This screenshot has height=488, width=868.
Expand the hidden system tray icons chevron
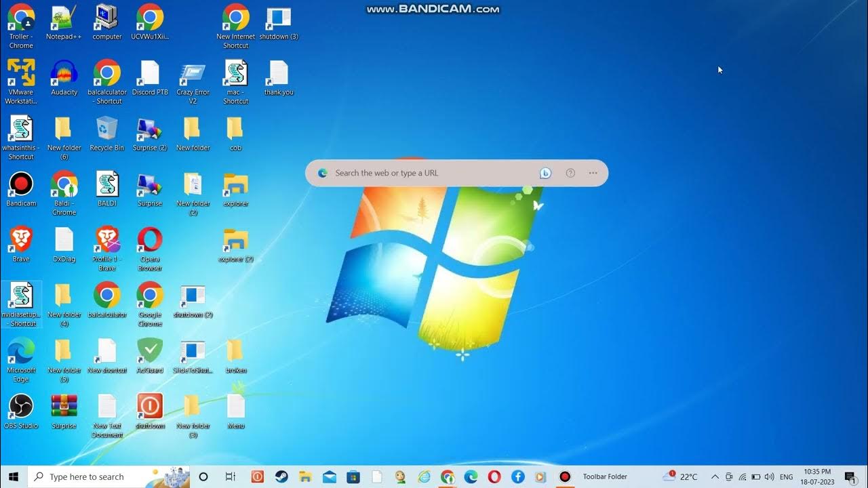tap(715, 476)
